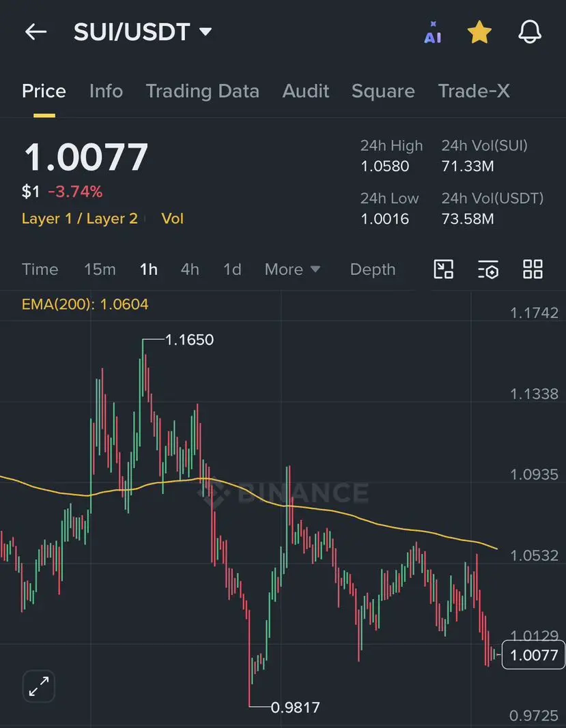Screen dimensions: 566x728
Task: Select the 1h chart interval
Action: click(x=149, y=270)
